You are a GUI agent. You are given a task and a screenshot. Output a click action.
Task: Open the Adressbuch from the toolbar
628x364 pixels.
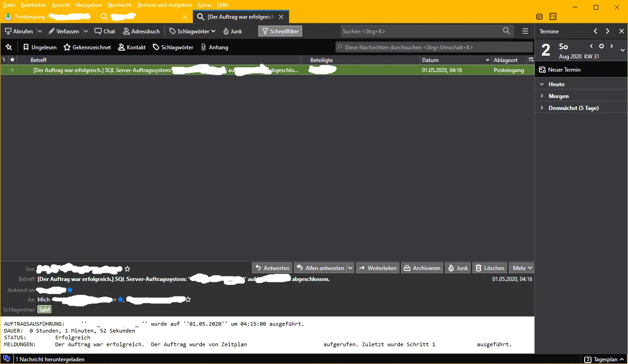tap(141, 31)
